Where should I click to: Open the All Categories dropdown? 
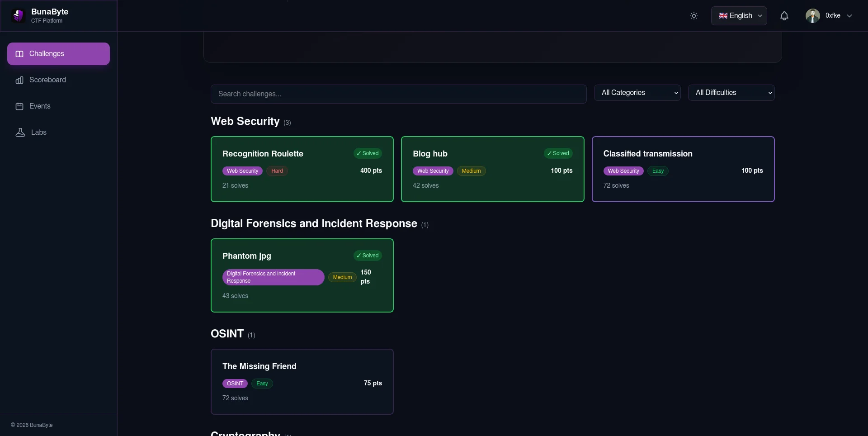(637, 93)
